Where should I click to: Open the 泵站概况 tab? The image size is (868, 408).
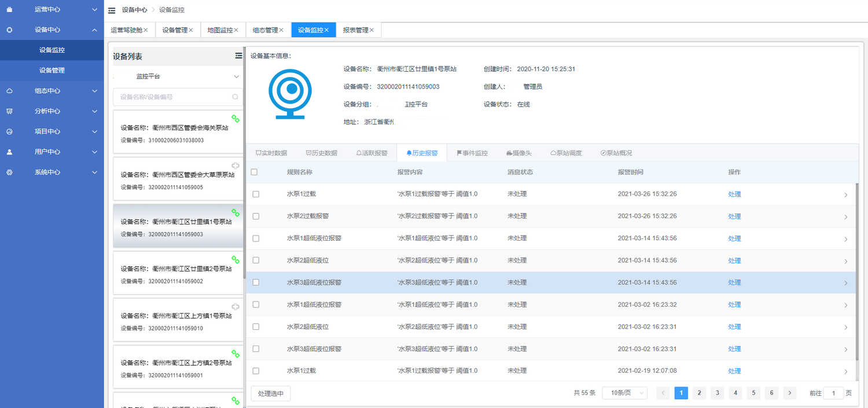click(616, 153)
